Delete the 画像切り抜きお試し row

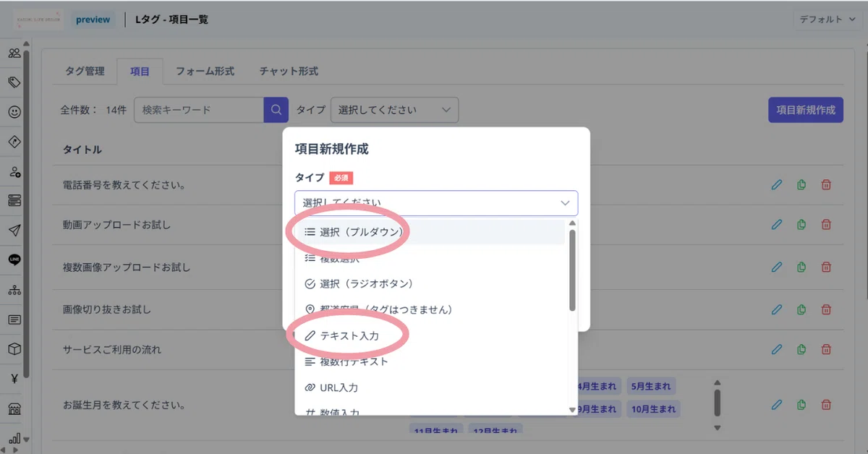826,309
